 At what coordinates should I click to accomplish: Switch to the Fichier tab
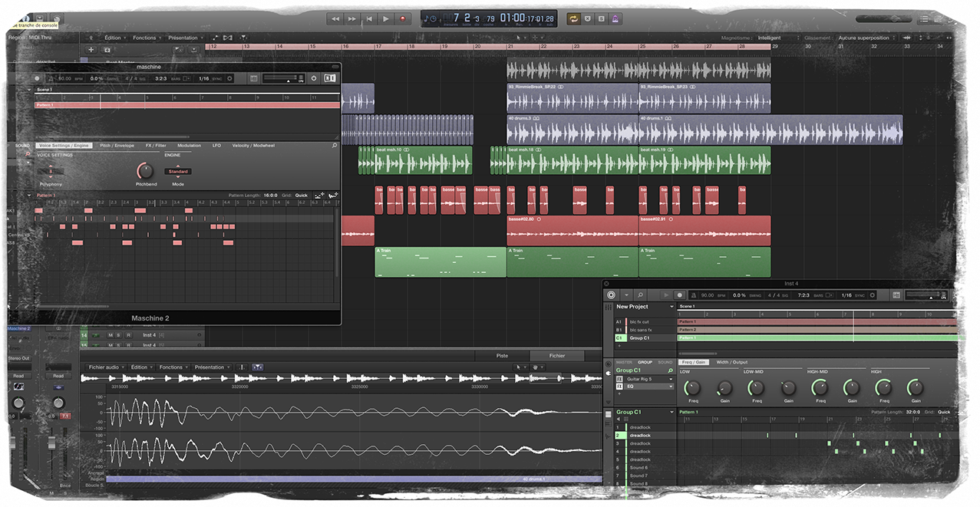tap(557, 356)
